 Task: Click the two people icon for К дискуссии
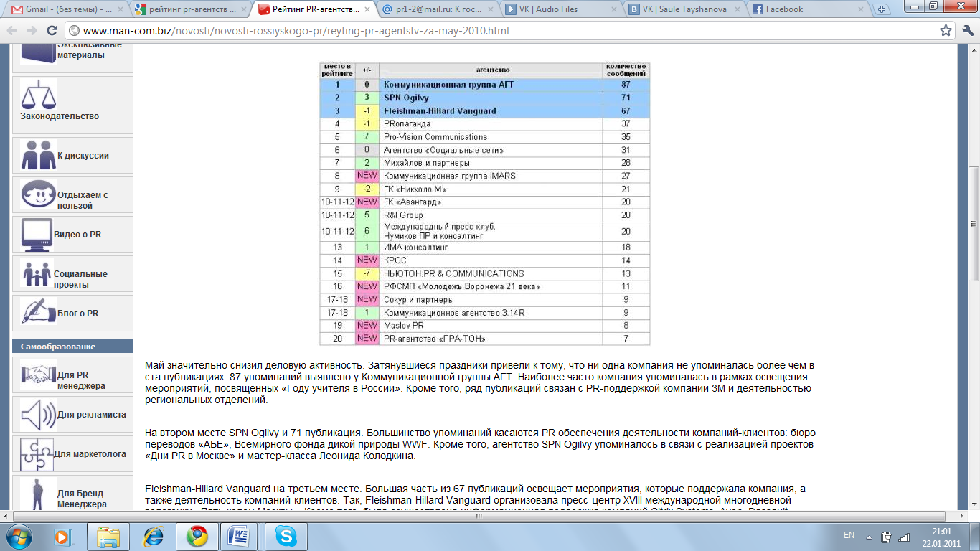(39, 155)
